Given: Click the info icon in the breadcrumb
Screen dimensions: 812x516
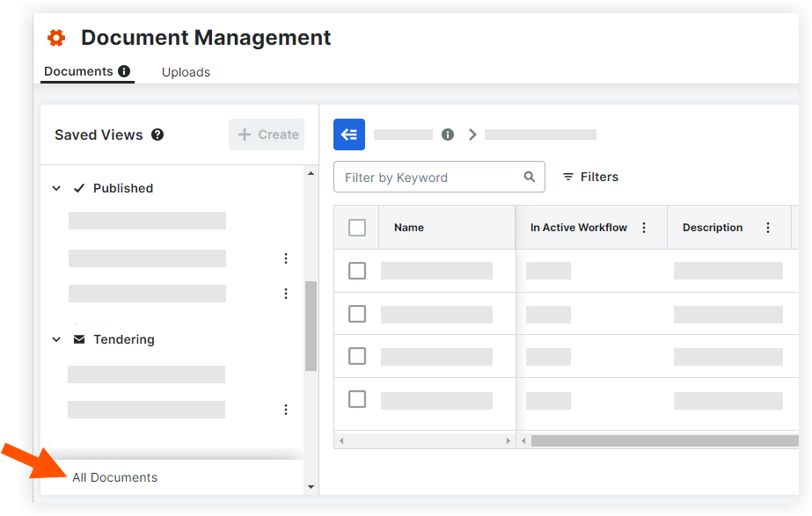Looking at the screenshot, I should coord(448,134).
